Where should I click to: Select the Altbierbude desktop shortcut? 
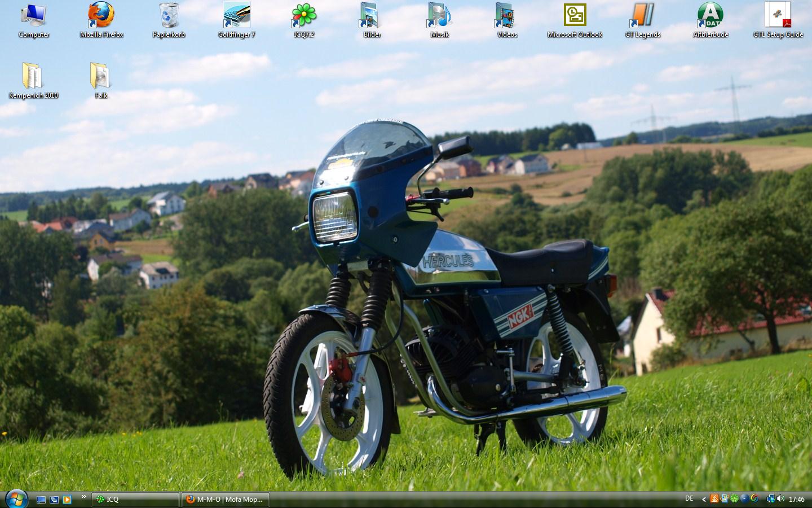click(710, 17)
